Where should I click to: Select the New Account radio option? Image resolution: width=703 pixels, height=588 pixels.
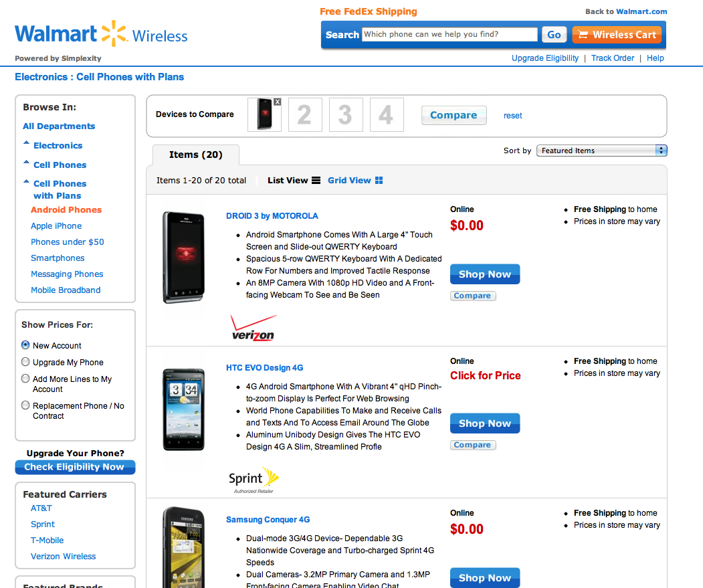pyautogui.click(x=25, y=345)
